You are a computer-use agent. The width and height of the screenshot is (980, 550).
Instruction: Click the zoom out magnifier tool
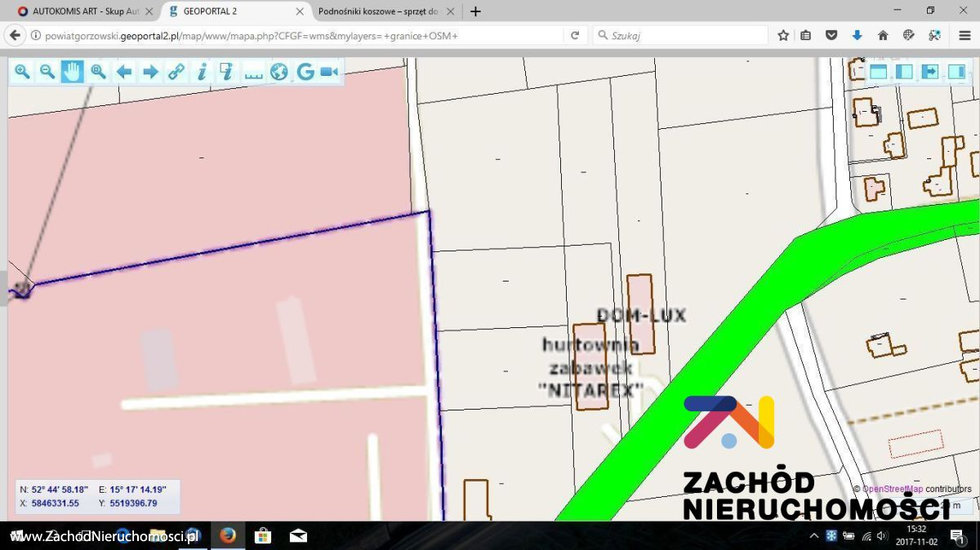[47, 72]
